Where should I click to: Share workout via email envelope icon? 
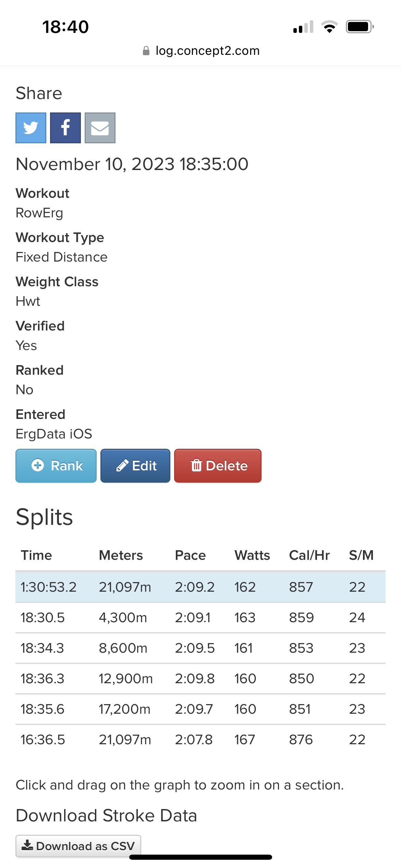100,128
